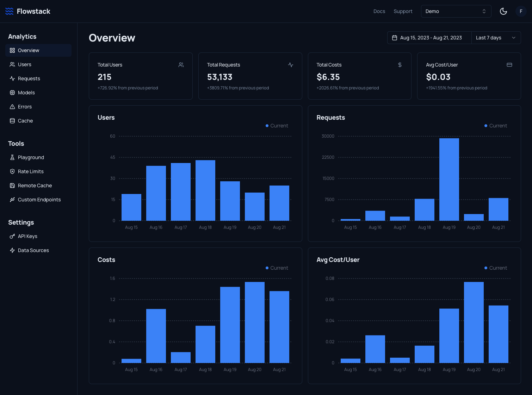This screenshot has height=395, width=532.
Task: Click the Support link in header
Action: [403, 11]
